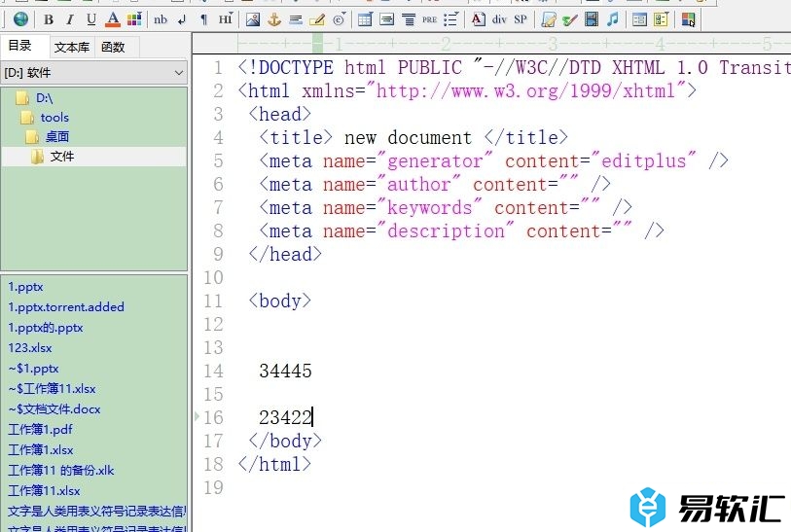Screen dimensions: 791x532
Task: Open the list bullets icon
Action: point(450,19)
